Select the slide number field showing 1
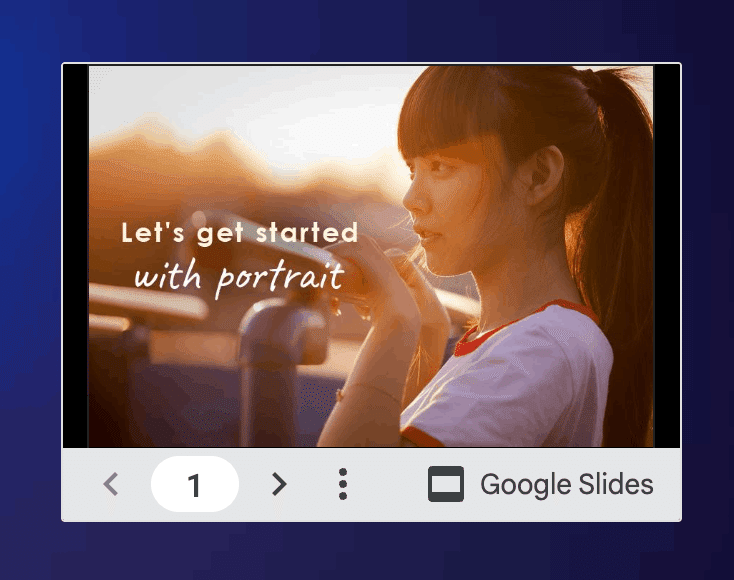The image size is (734, 580). click(195, 484)
